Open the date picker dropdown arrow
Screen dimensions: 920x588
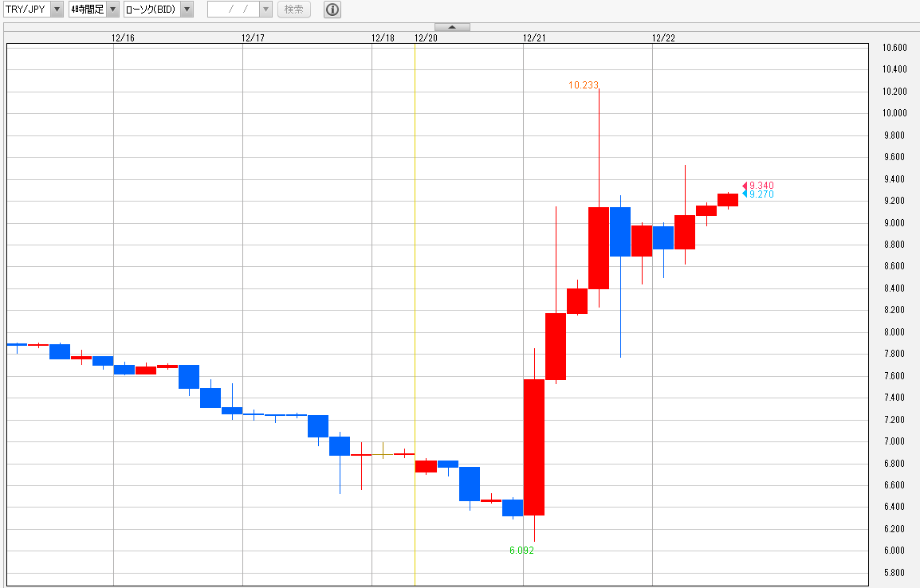coord(265,10)
